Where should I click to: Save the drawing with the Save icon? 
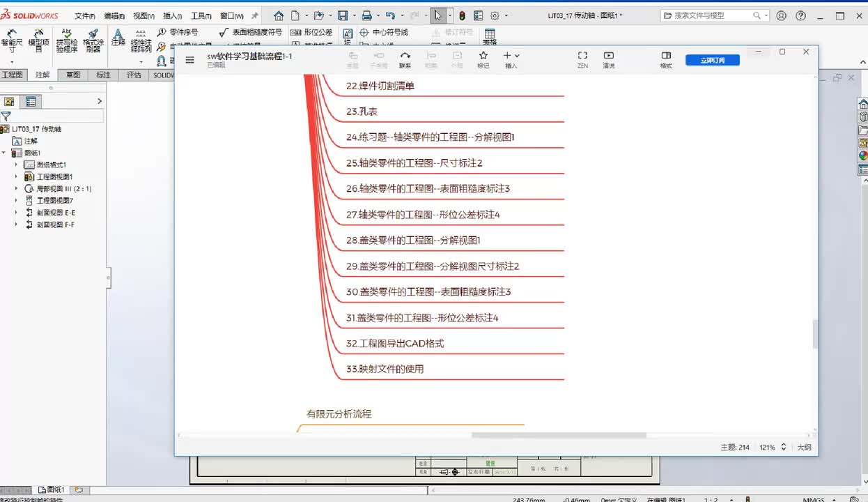tap(343, 15)
